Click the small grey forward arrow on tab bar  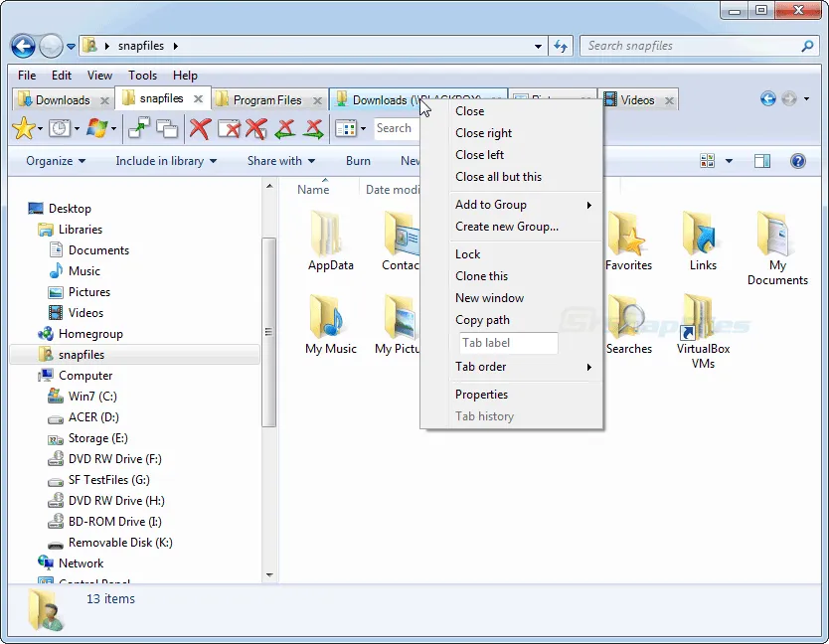coord(789,98)
